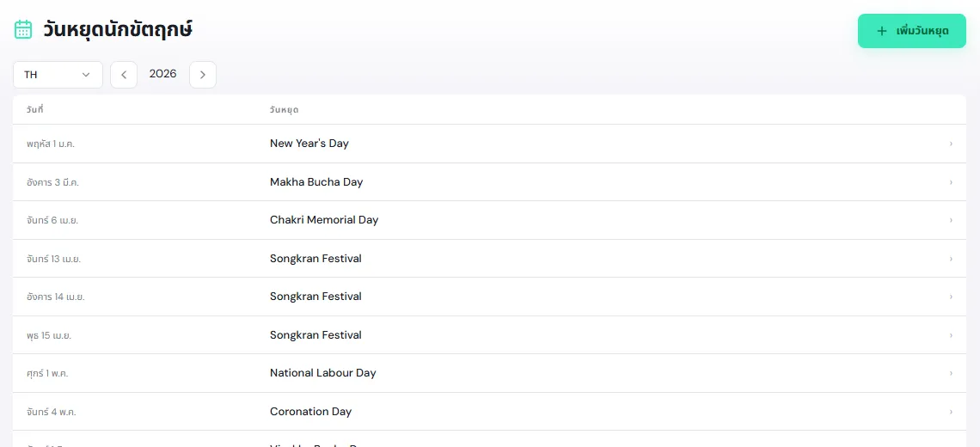Click the date อังคาร 14 เม.ย.

tap(56, 297)
